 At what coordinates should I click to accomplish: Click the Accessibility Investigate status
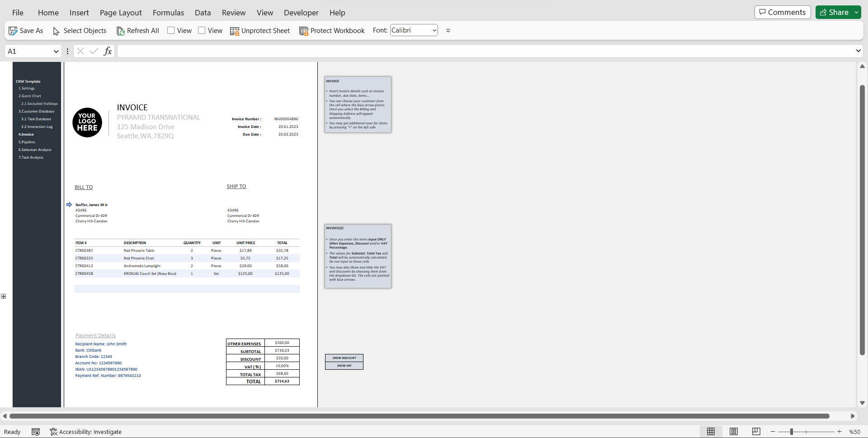coord(85,432)
